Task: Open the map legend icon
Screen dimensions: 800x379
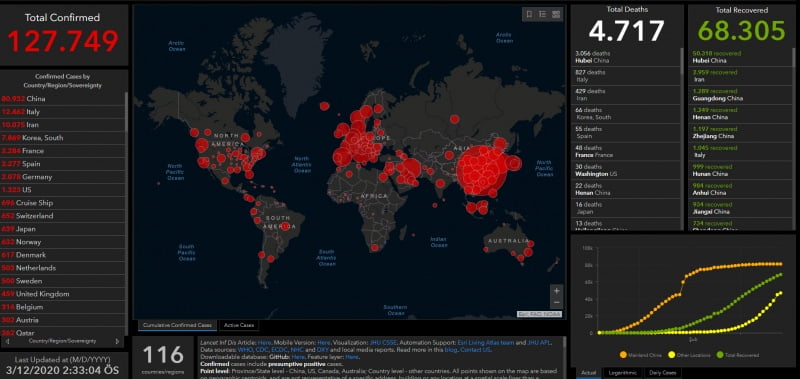Action: (542, 14)
